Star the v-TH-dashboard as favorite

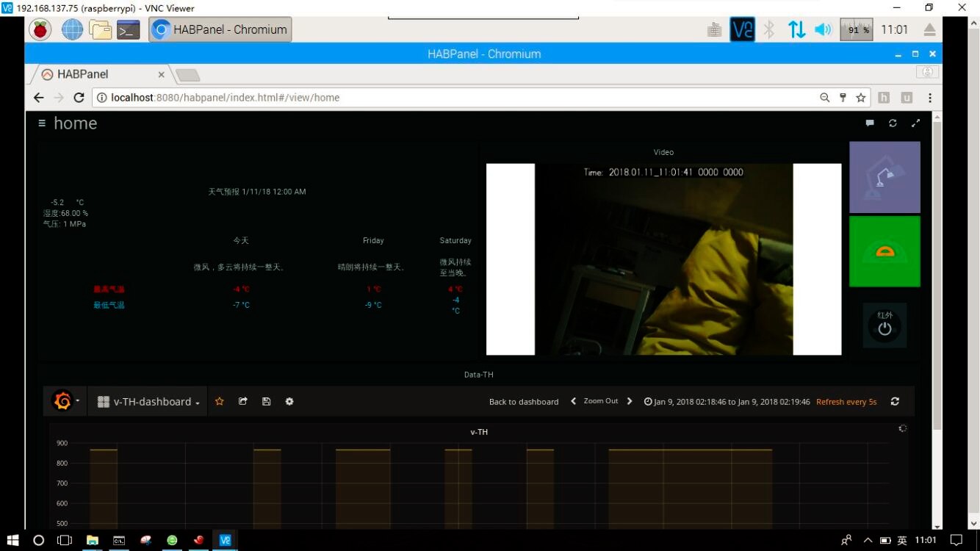[x=219, y=402]
